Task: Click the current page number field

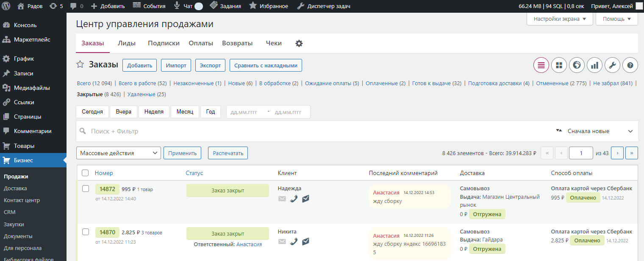Action: tap(581, 153)
